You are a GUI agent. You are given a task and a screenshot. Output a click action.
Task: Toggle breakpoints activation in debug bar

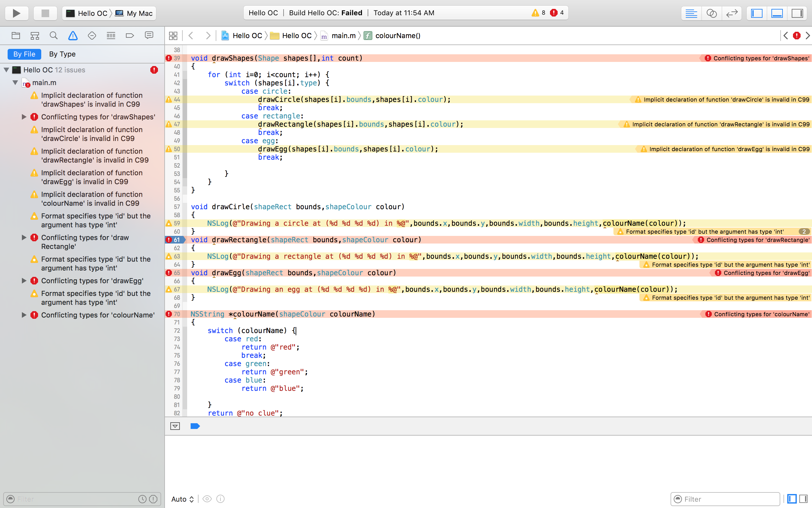(x=195, y=426)
